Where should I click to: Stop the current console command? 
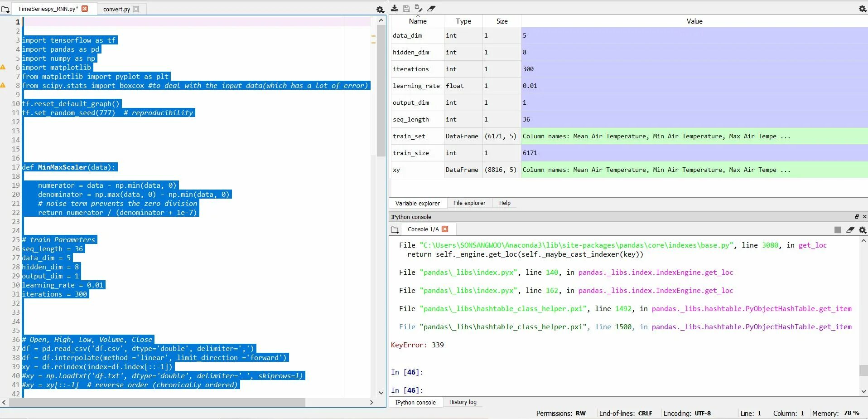(x=838, y=230)
